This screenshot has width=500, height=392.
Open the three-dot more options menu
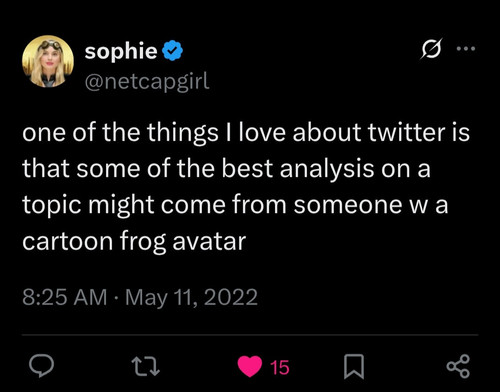[466, 49]
